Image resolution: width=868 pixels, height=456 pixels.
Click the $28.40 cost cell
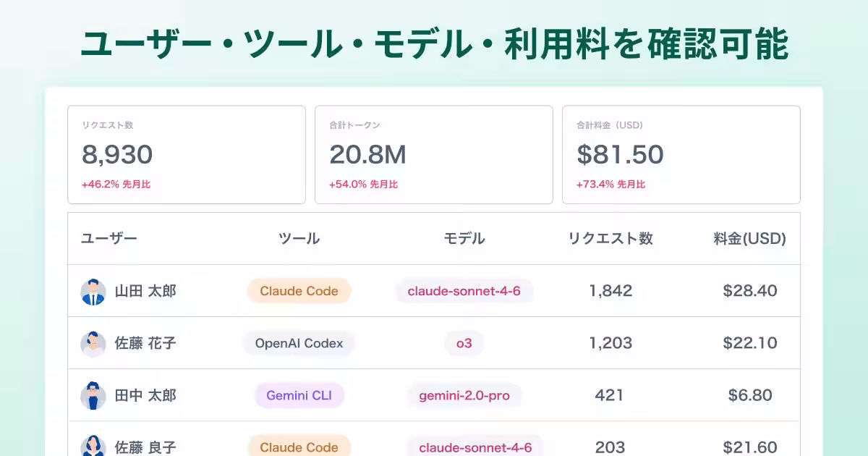(x=750, y=291)
